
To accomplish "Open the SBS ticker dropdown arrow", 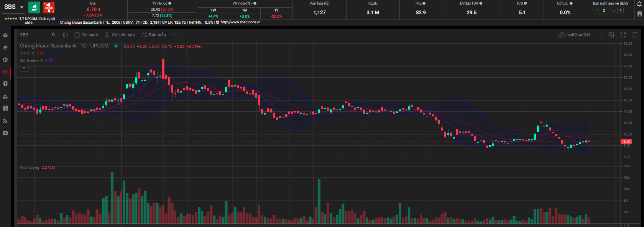I will point(22,7).
